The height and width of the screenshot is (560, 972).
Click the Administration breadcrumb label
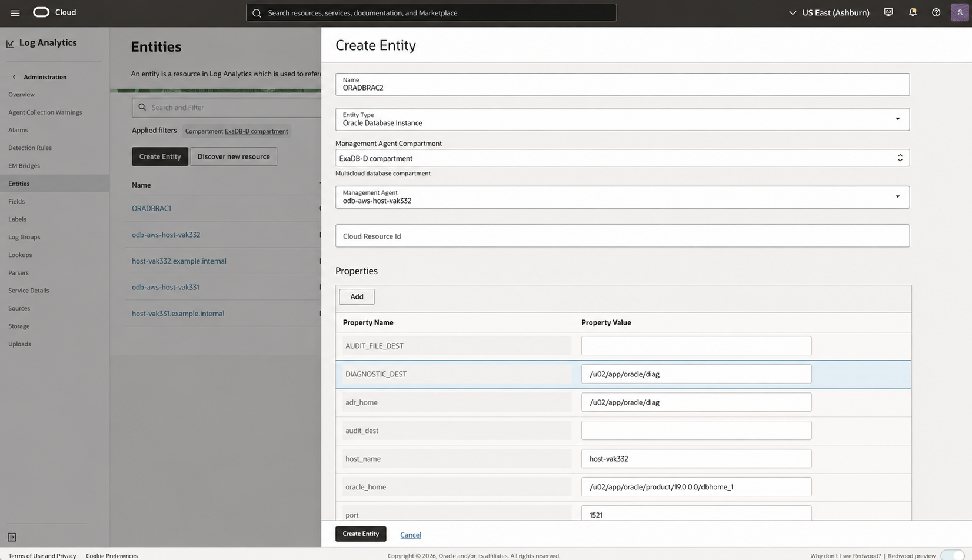[x=45, y=77]
